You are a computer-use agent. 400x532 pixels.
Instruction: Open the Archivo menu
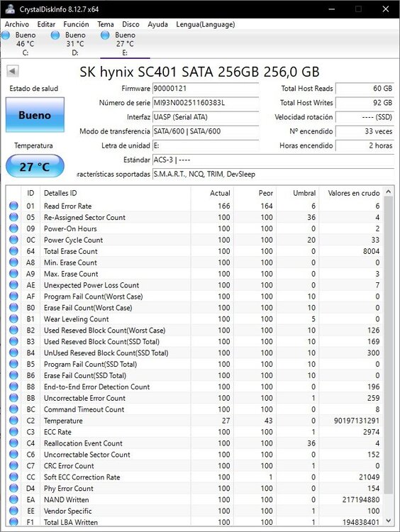pyautogui.click(x=16, y=24)
